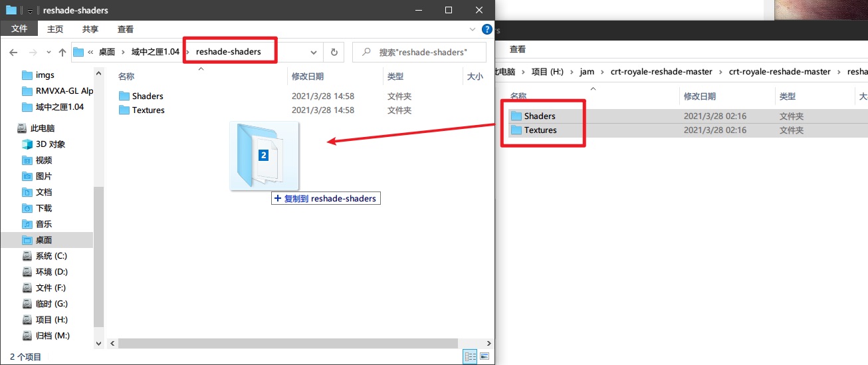Open the 文档 library in the sidebar
868x365 pixels.
44,192
